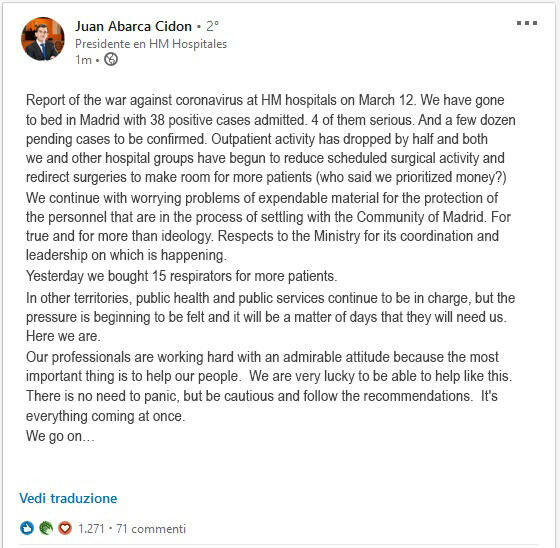Image resolution: width=560 pixels, height=548 pixels.
Task: Click the globe public visibility icon
Action: (x=111, y=59)
